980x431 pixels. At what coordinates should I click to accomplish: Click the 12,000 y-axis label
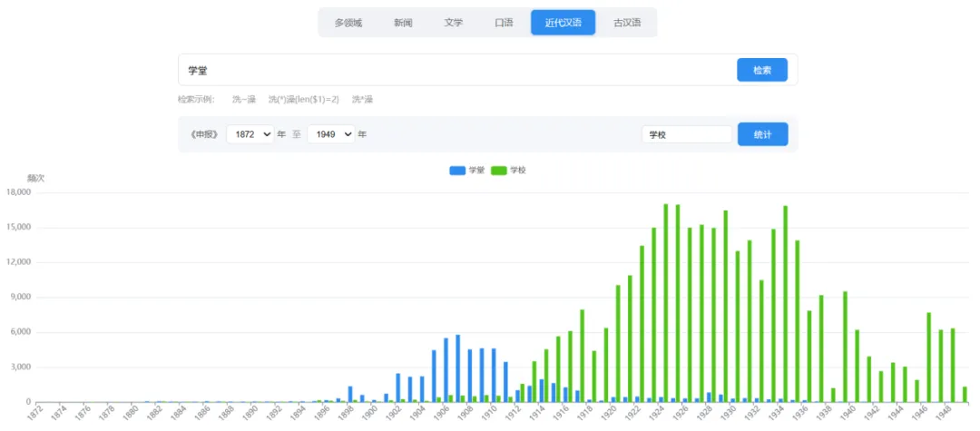[17, 262]
